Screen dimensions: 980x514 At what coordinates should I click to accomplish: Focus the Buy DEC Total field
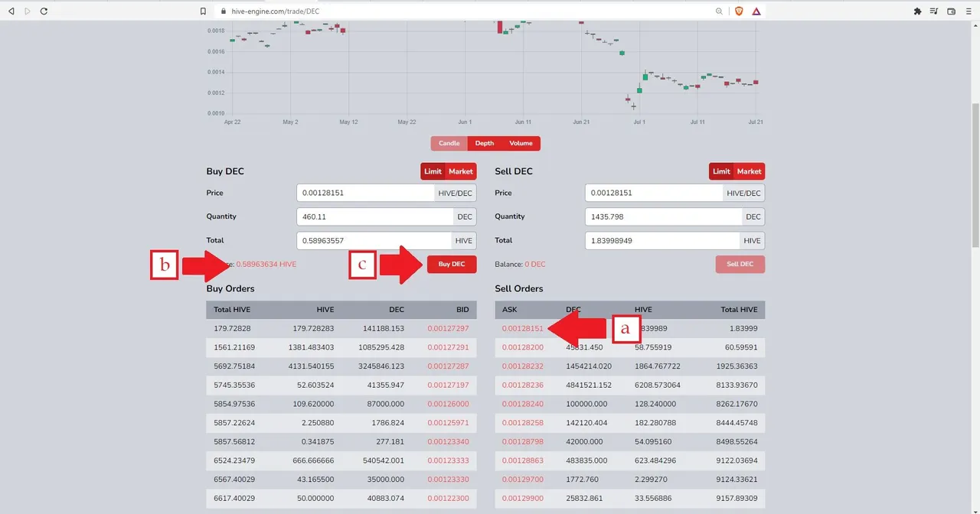(374, 240)
